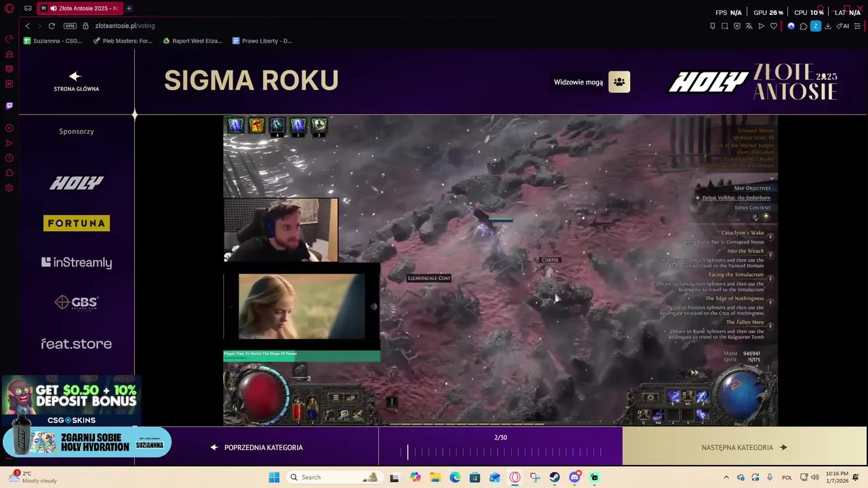Open ad blocker shield icon
Screen dimensions: 868x488
(x=737, y=26)
